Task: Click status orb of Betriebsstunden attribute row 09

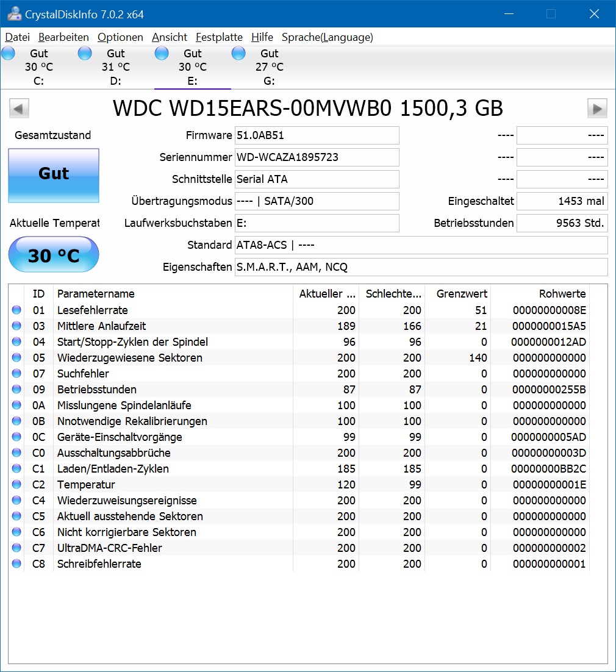Action: 16,389
